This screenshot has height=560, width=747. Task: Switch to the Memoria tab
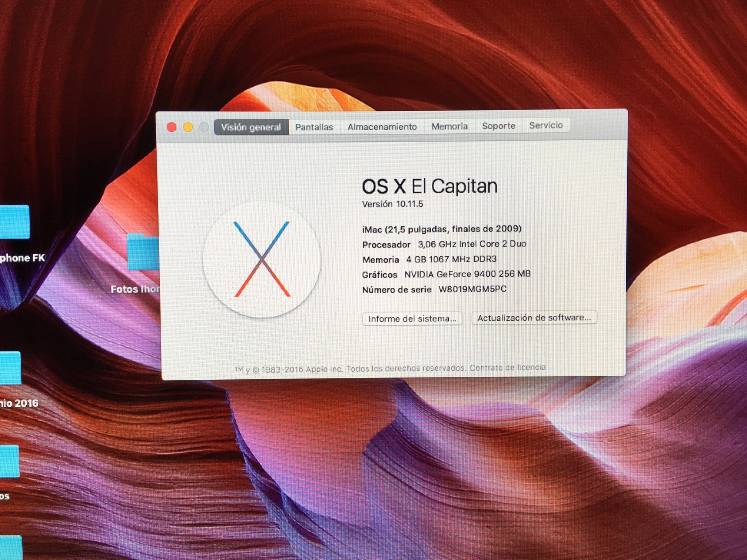point(449,126)
